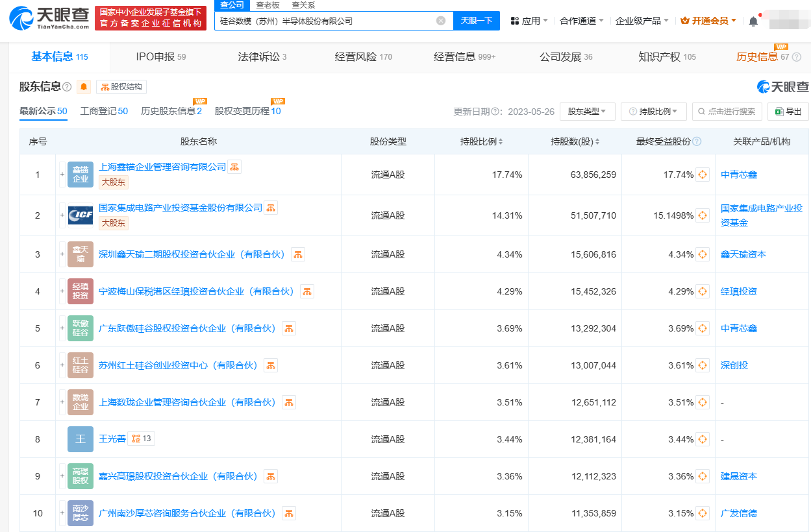
Task: Open the 开通会员 membership dropdown
Action: click(x=708, y=21)
